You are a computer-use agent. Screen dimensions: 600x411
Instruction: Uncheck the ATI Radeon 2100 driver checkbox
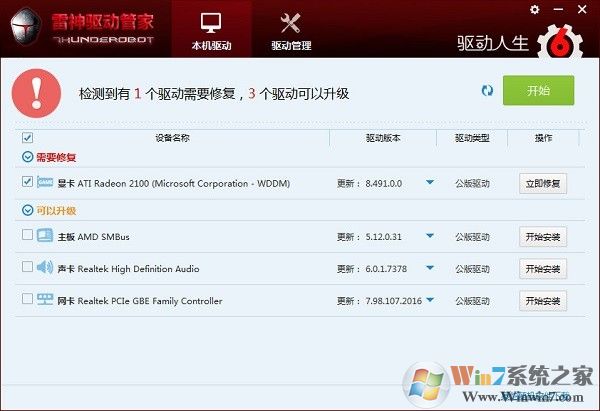27,181
